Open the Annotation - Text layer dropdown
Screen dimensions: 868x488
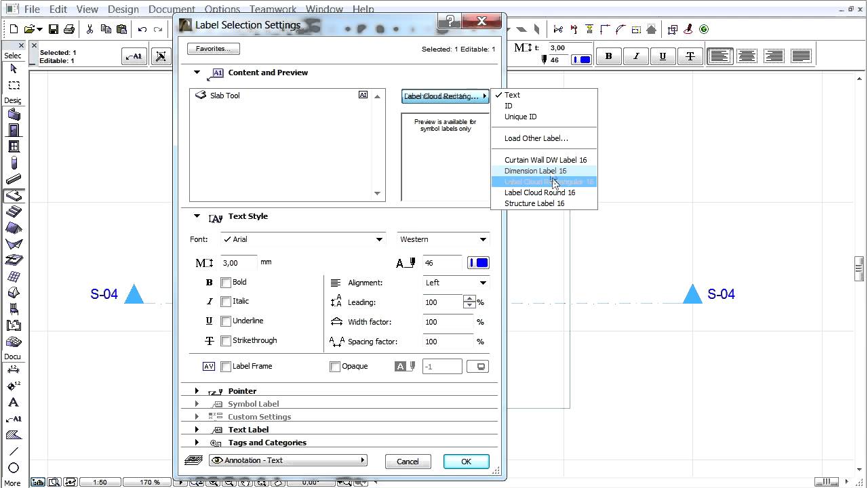coord(288,460)
